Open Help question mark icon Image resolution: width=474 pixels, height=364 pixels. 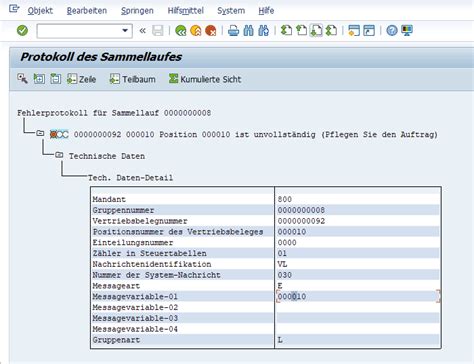[x=392, y=31]
